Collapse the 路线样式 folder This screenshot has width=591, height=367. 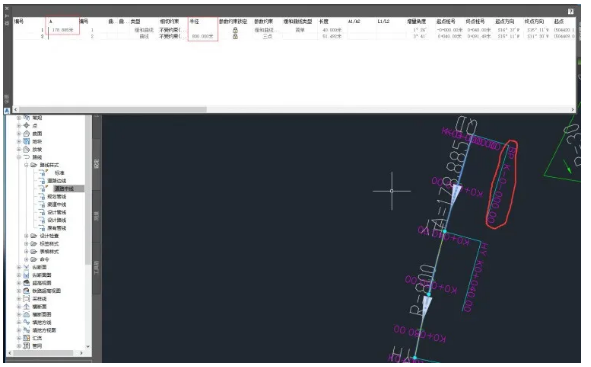click(x=26, y=165)
